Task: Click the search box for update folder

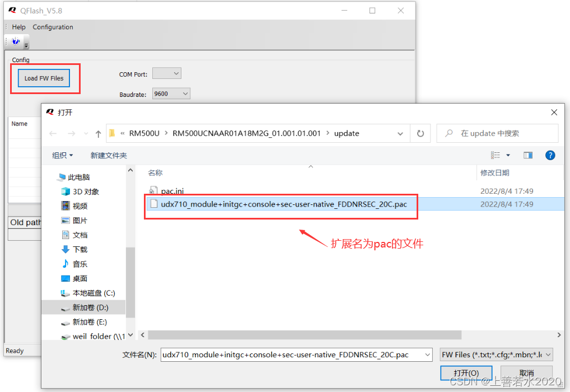Action: coord(497,133)
